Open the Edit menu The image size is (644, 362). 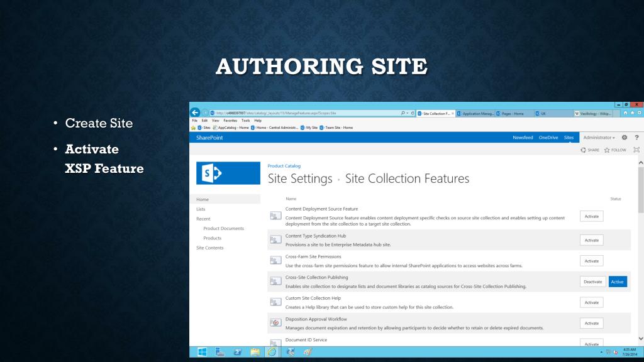(204, 121)
